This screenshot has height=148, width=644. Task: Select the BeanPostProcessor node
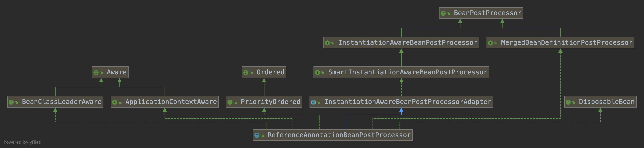point(487,13)
